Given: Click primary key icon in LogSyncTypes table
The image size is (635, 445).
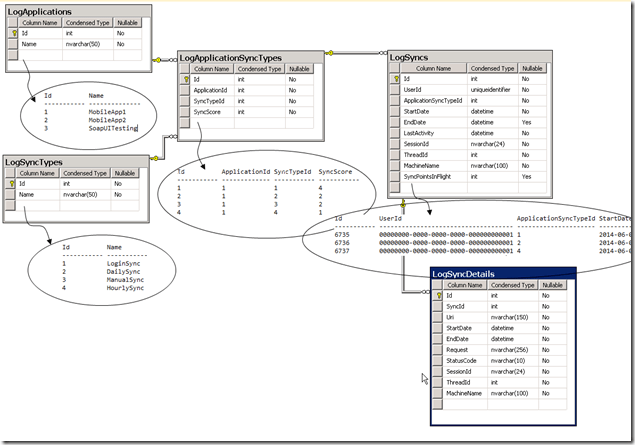Looking at the screenshot, I should click(11, 183).
